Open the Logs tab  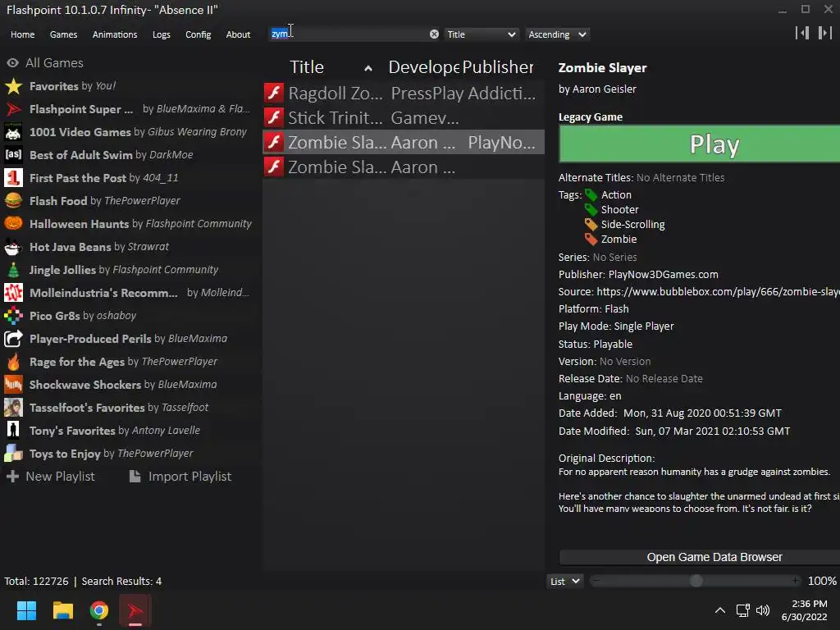[162, 34]
